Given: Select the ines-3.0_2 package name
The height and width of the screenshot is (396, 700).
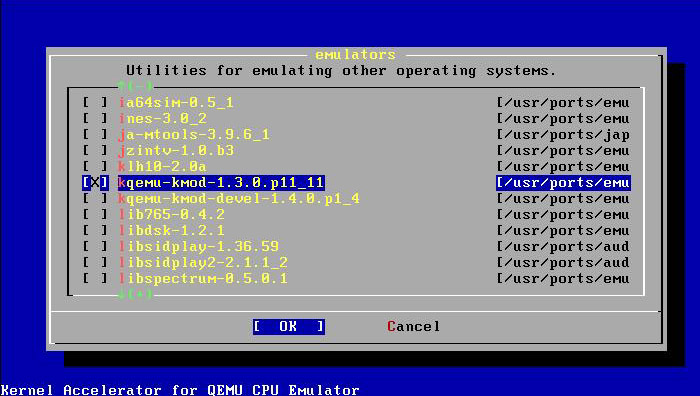Looking at the screenshot, I should tap(162, 119).
